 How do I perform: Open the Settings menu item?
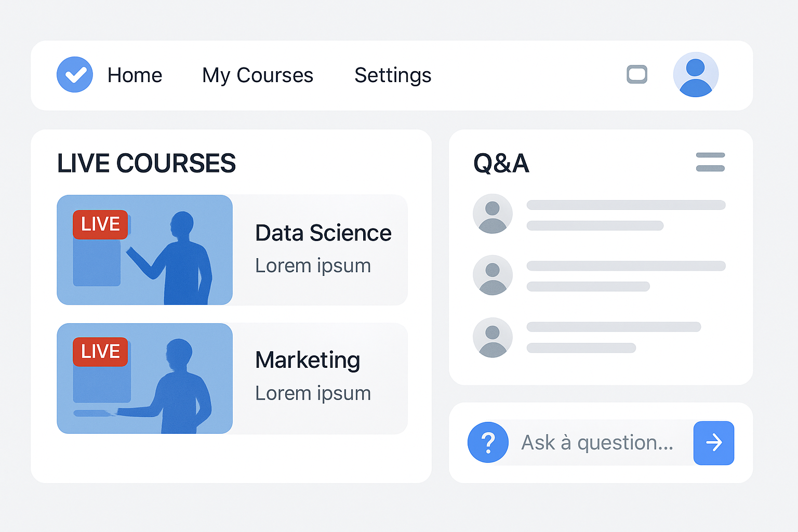pyautogui.click(x=393, y=75)
